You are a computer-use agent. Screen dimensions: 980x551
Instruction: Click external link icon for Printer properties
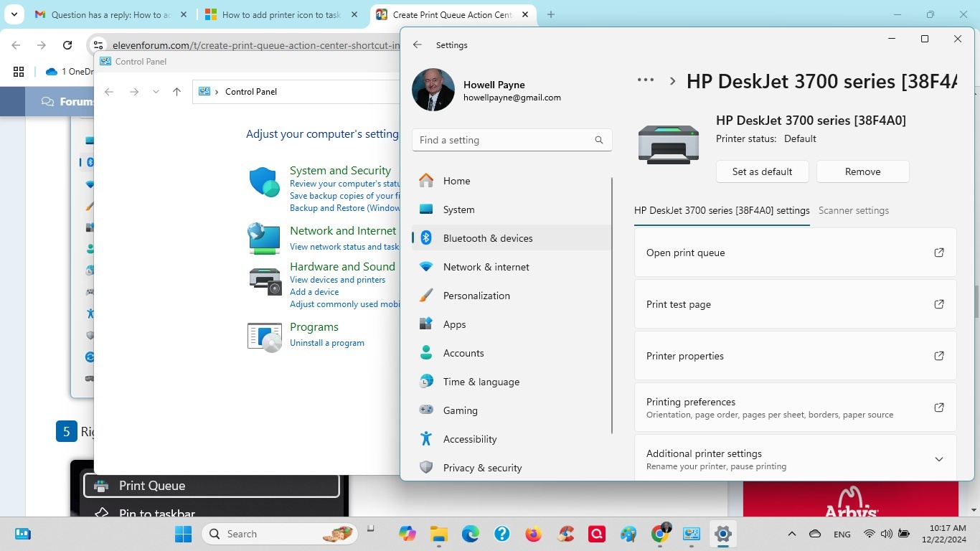tap(938, 356)
